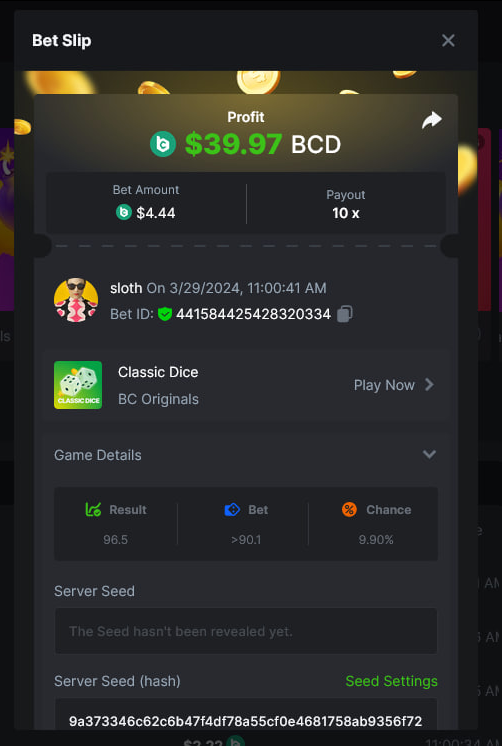Click the sloth username
The image size is (502, 746).
126,288
